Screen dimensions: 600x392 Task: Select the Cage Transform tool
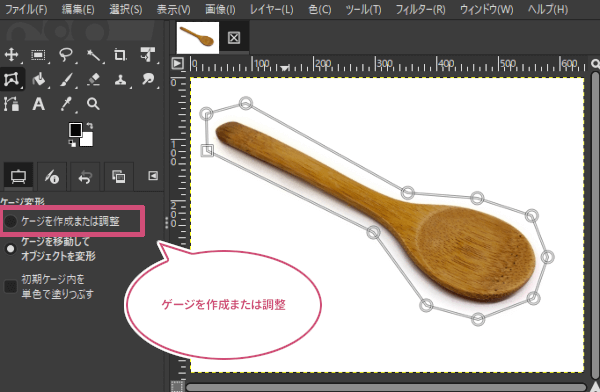pos(11,79)
